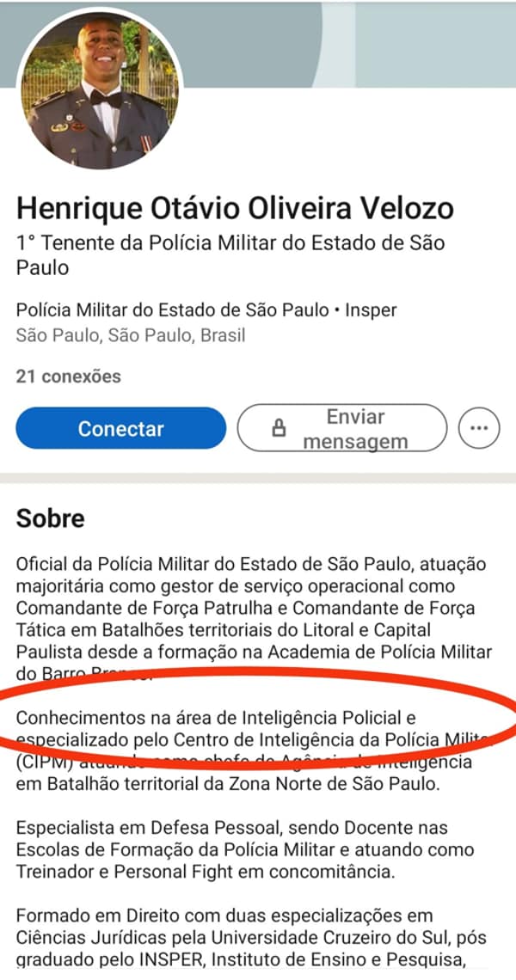This screenshot has height=980, width=516.
Task: Click the São Paulo, Brasil location text
Action: point(131,335)
